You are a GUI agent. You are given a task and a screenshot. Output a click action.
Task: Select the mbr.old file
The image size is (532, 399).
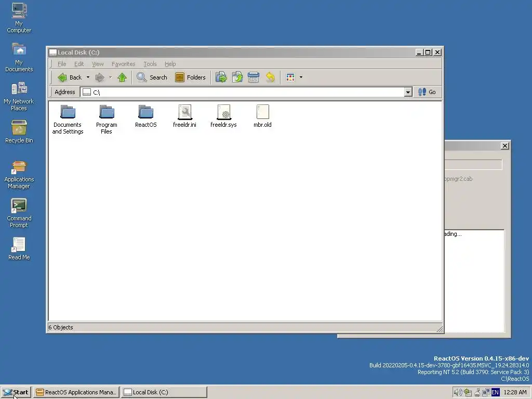262,116
